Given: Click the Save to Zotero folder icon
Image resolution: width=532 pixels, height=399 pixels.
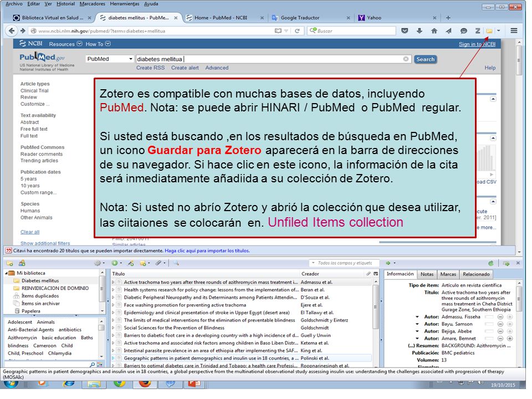Looking at the screenshot, I should click(489, 31).
